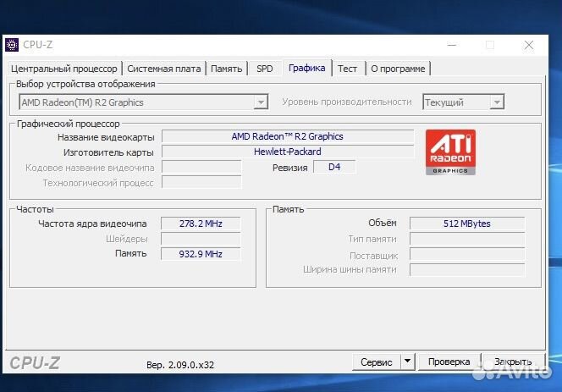562x392 pixels.
Task: Select the 512 MBytes memory size field
Action: [466, 224]
